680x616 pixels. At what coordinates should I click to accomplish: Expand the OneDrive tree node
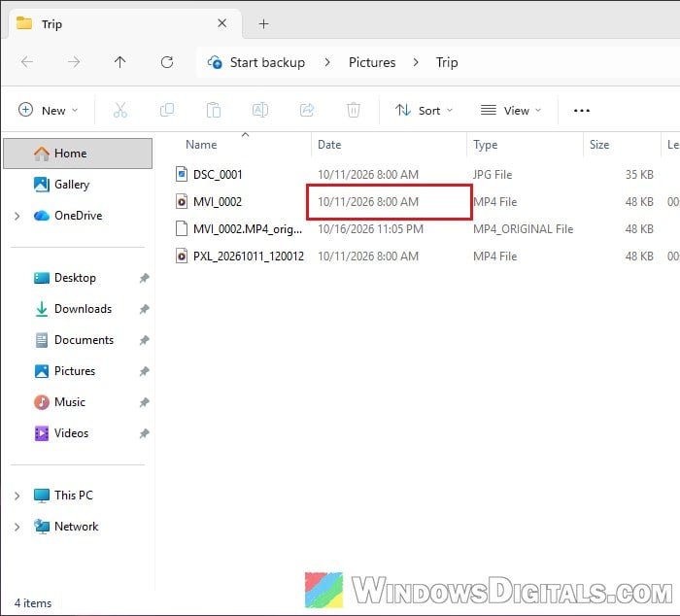17,216
